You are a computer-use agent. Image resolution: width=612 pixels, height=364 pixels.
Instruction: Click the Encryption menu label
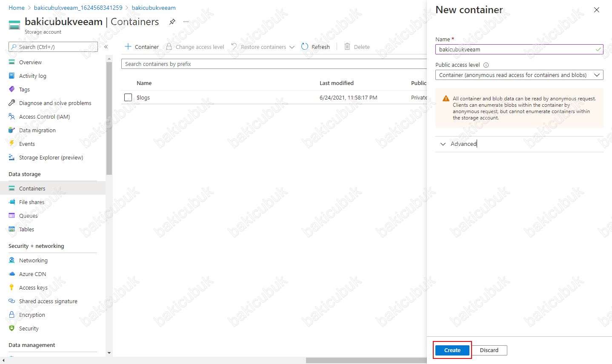pyautogui.click(x=32, y=315)
